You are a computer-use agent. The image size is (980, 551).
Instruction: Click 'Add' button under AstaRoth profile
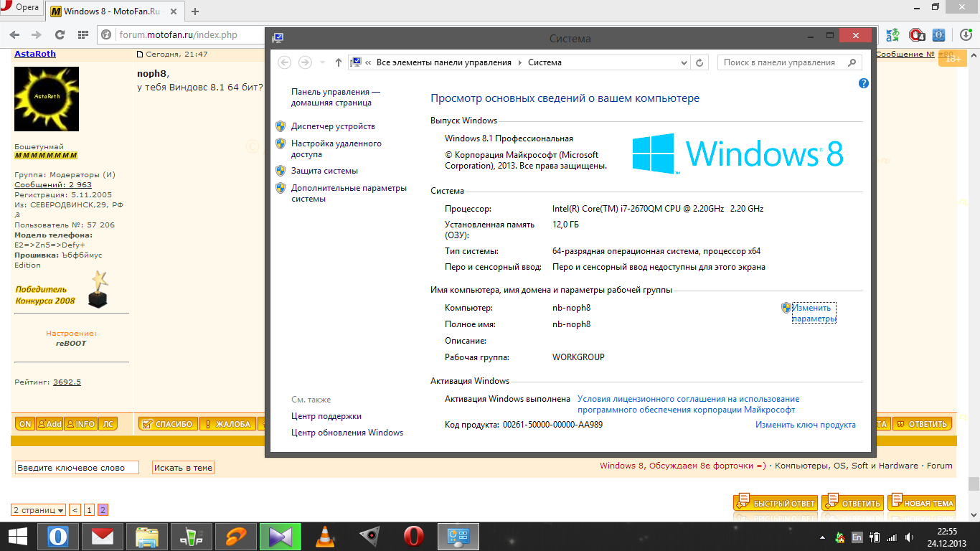pyautogui.click(x=49, y=424)
